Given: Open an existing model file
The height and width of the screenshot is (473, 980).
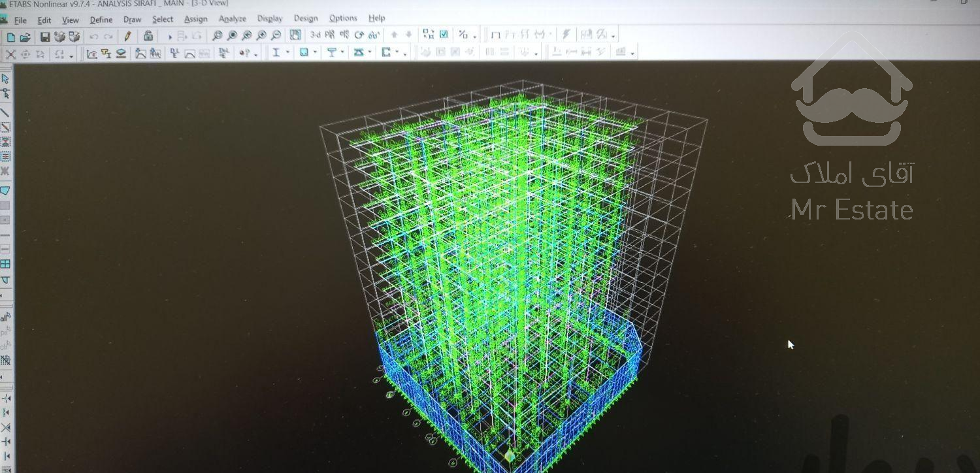Looking at the screenshot, I should point(25,37).
